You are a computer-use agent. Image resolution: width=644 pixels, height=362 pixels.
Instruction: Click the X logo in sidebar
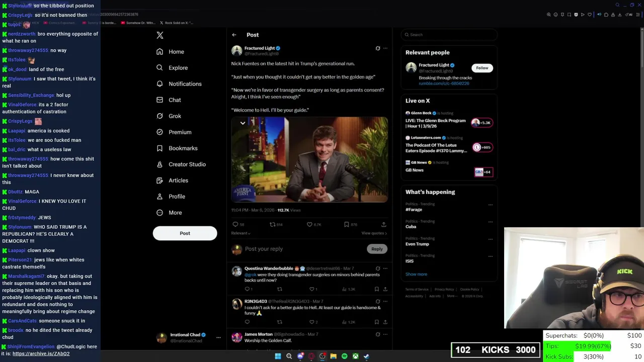pos(159,35)
